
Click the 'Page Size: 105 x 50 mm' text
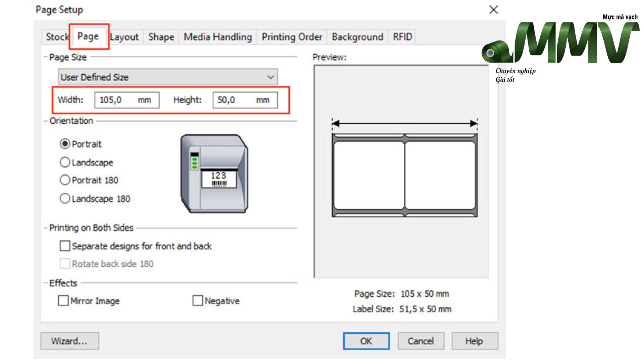pos(401,294)
